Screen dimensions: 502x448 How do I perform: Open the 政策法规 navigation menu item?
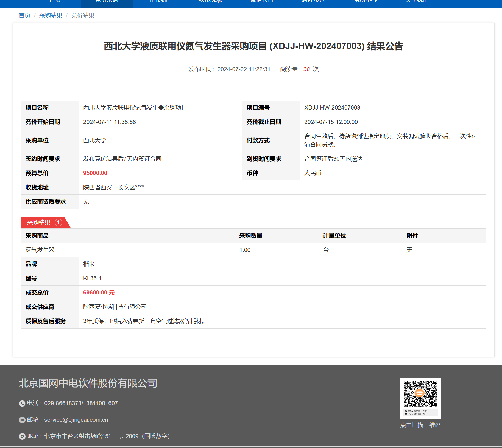[210, 2]
